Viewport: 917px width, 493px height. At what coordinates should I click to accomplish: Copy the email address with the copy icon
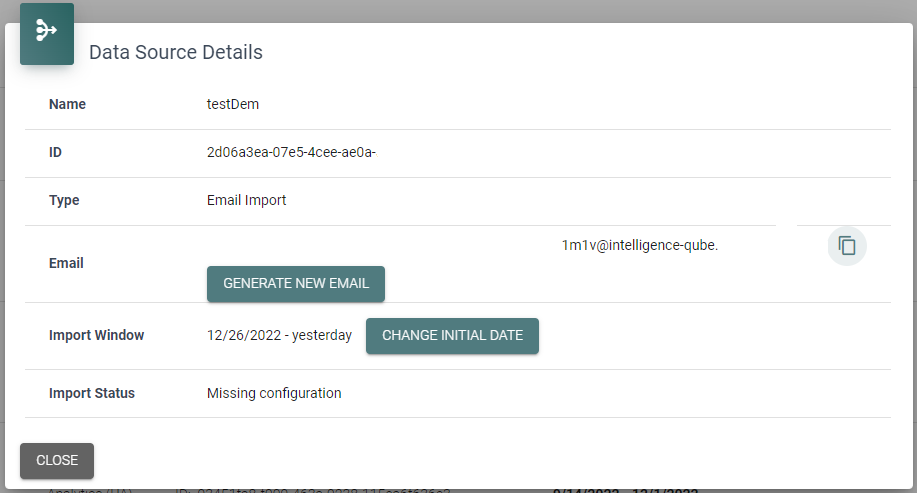click(847, 246)
